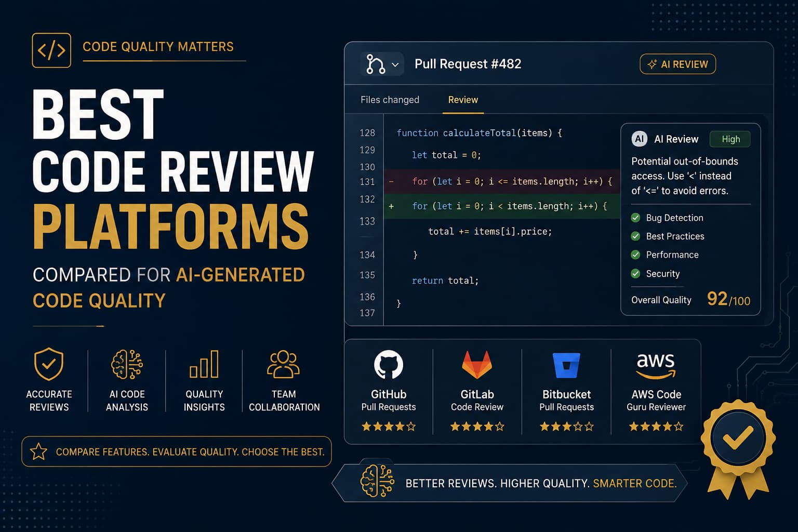Click Bitbucket Pull Requests label
Image resolution: width=798 pixels, height=532 pixels.
(566, 400)
